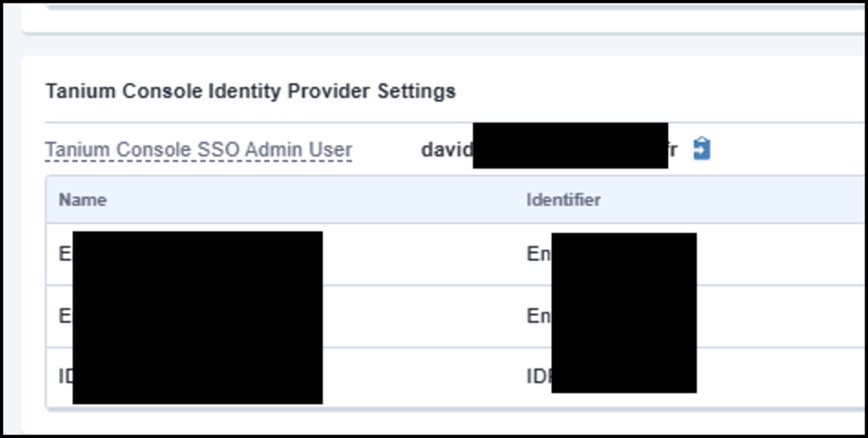Click the Tanium Console SSO Admin User label
Viewport: 868px width, 438px height.
click(x=198, y=150)
